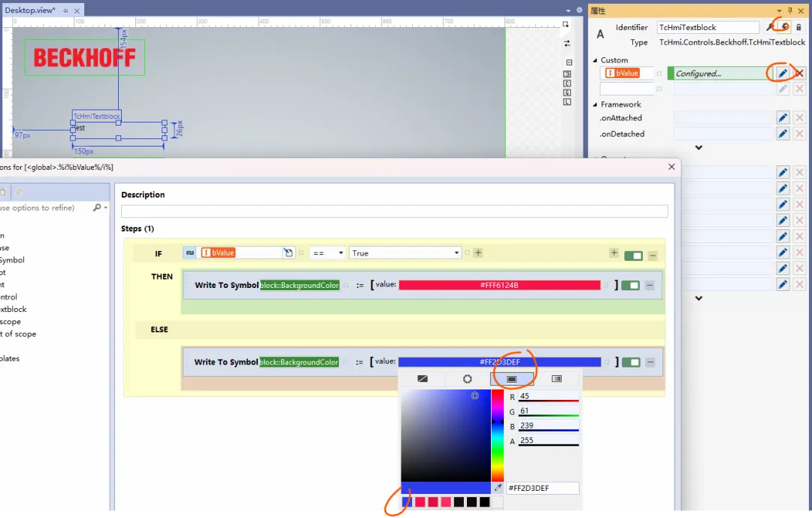Click the C icon in designer side strip
This screenshot has height=518, width=812.
567,83
